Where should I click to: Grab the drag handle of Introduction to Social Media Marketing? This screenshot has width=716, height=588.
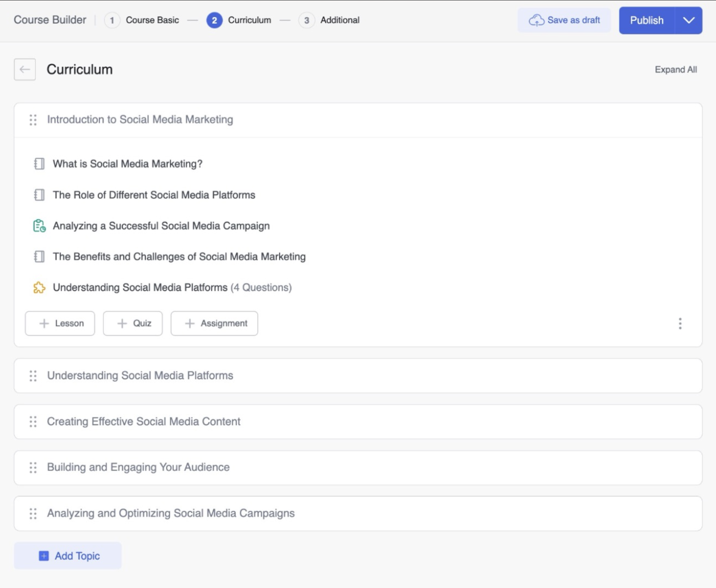33,120
